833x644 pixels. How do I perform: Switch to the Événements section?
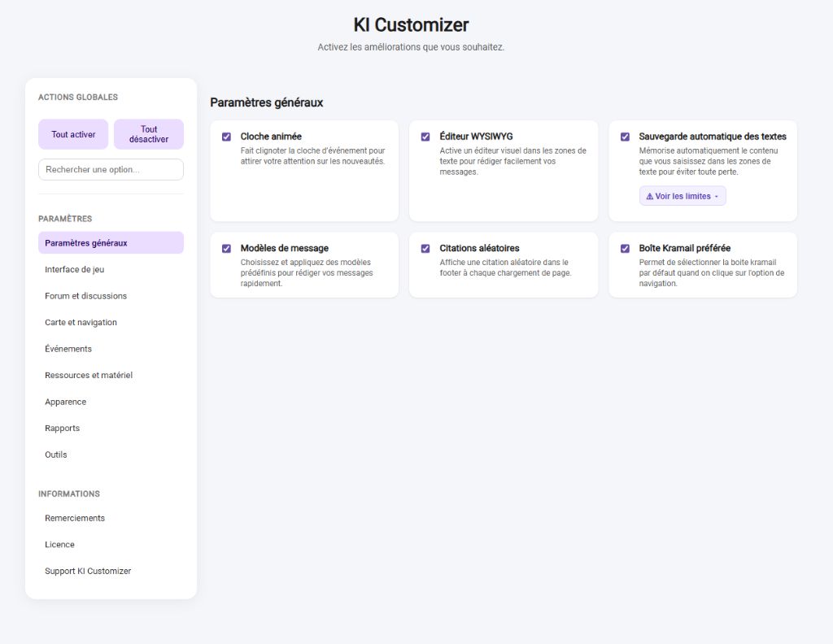(x=68, y=349)
